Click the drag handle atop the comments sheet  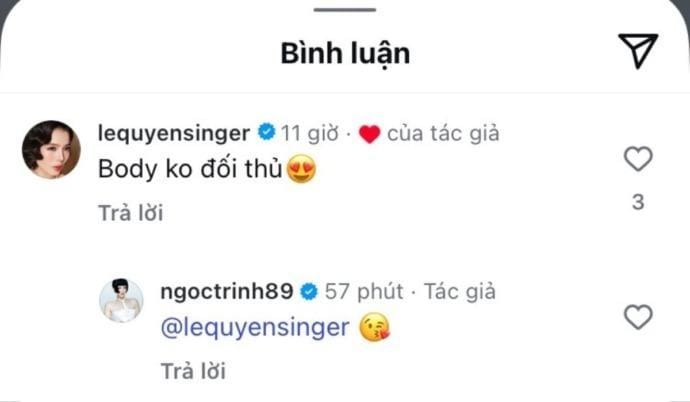(345, 9)
